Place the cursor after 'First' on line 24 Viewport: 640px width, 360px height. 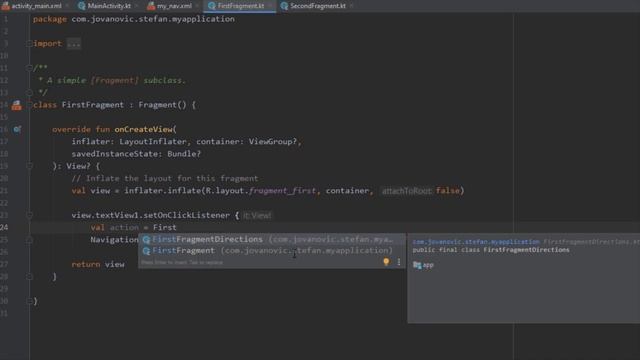[x=177, y=227]
